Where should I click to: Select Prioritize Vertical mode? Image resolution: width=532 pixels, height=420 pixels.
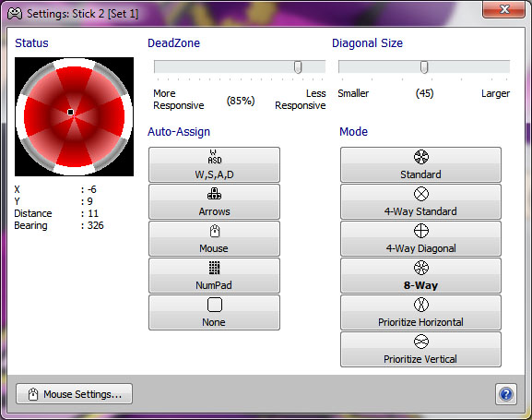pos(420,350)
